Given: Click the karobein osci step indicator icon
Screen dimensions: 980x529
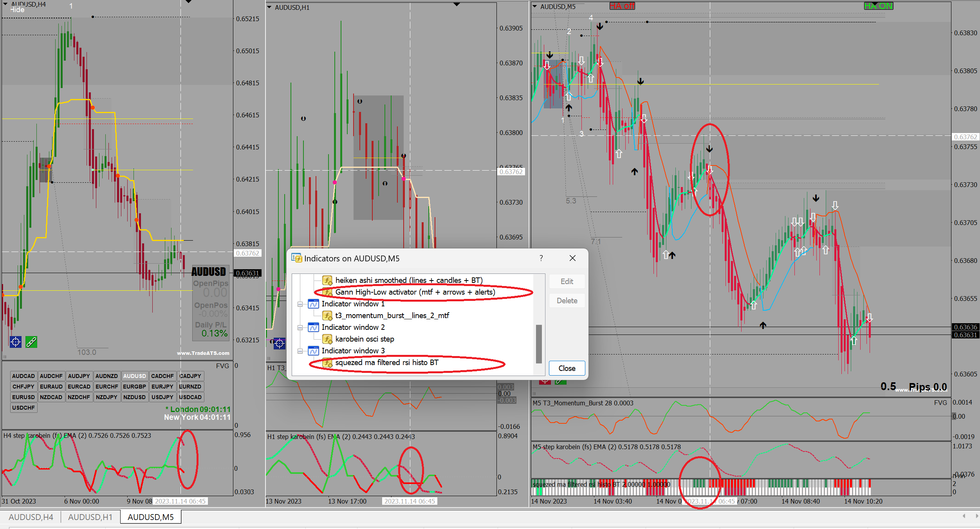Looking at the screenshot, I should pos(327,339).
